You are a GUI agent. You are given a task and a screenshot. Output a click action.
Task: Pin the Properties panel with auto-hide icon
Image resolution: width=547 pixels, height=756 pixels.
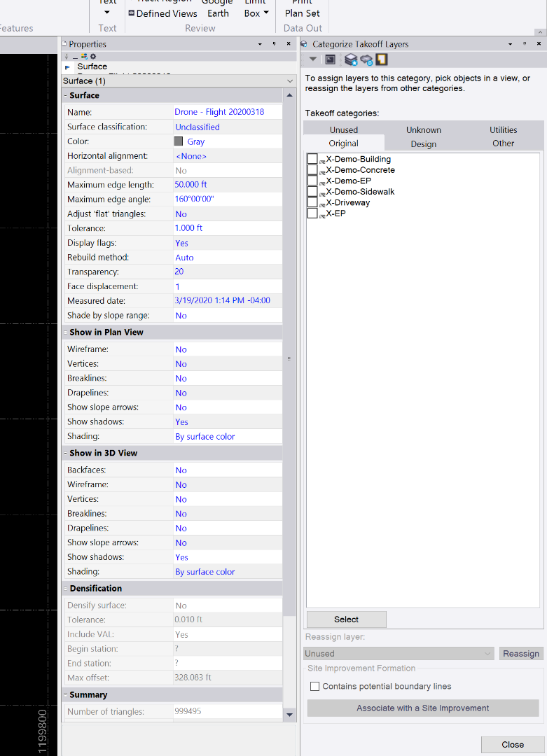point(274,44)
